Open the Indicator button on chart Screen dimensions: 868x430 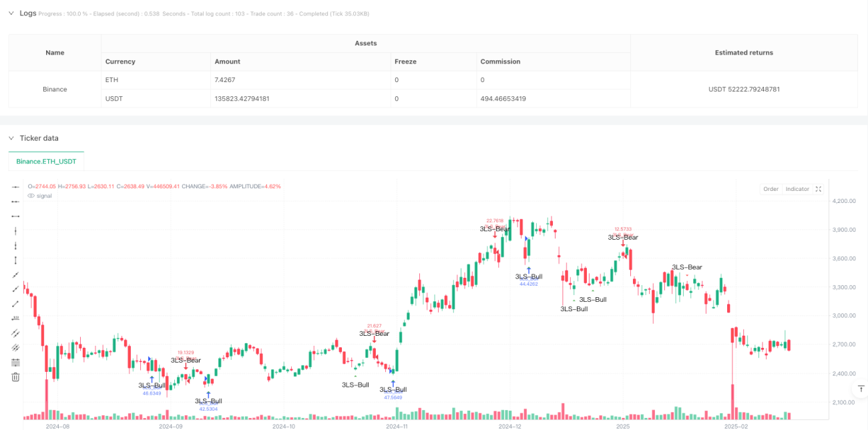pos(797,189)
